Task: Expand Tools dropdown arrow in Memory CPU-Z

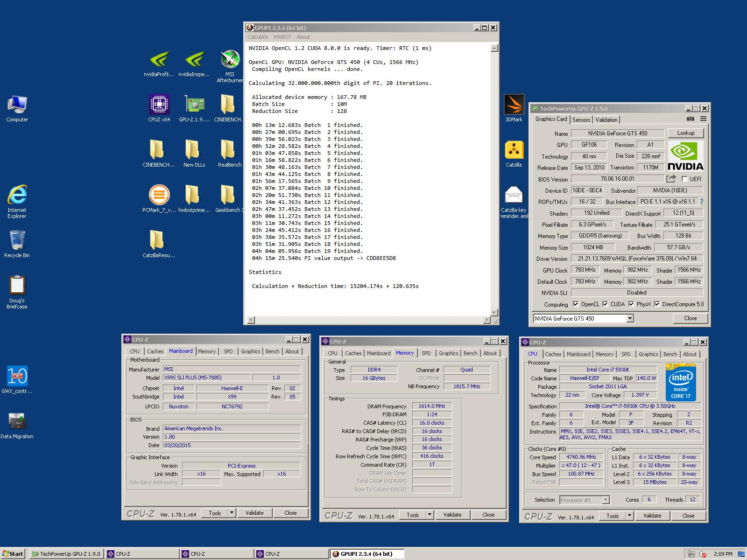Action: coord(430,515)
